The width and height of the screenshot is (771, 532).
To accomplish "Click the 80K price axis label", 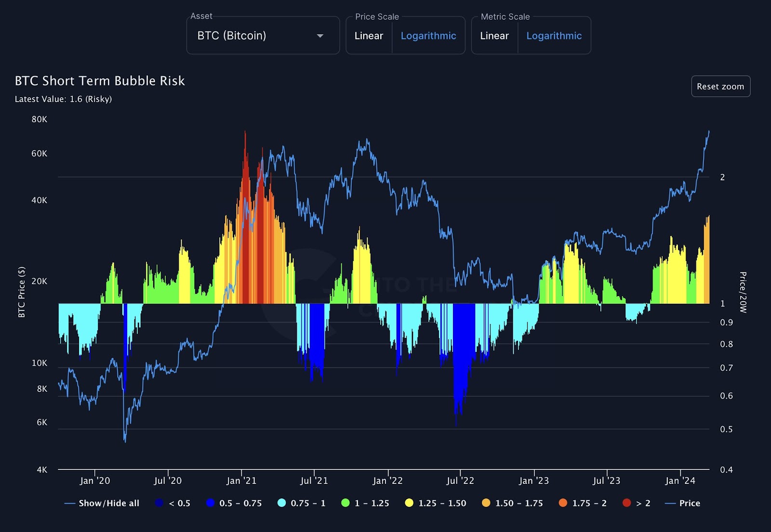I will (40, 119).
